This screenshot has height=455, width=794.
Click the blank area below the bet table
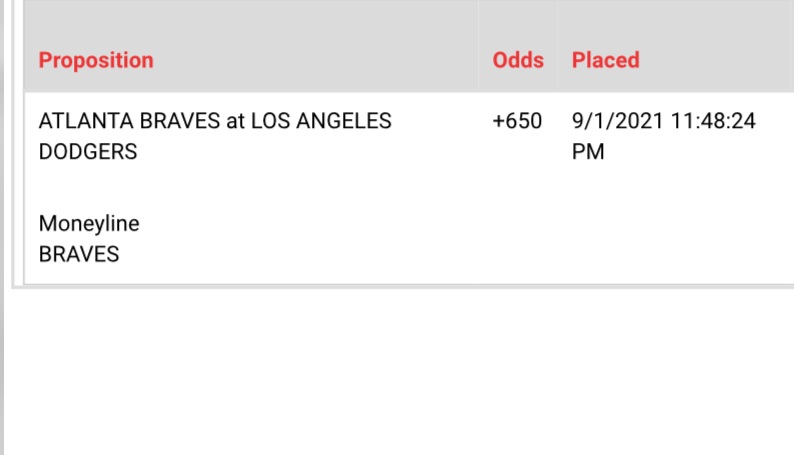[400, 369]
